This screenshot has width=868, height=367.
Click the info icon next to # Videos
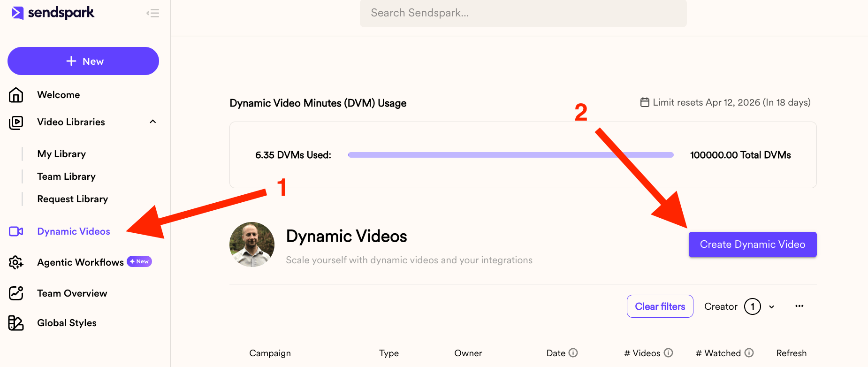[x=669, y=352]
